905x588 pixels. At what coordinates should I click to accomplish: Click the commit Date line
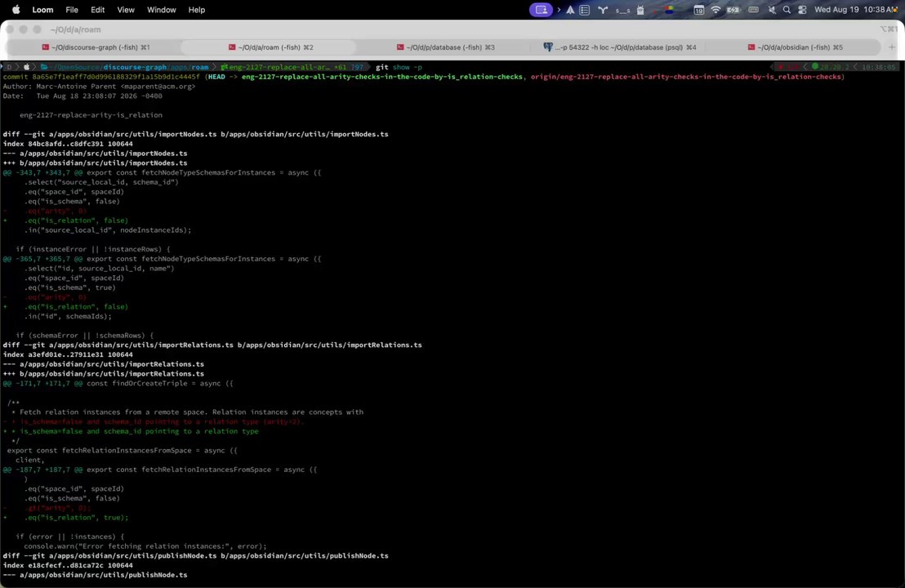click(82, 96)
